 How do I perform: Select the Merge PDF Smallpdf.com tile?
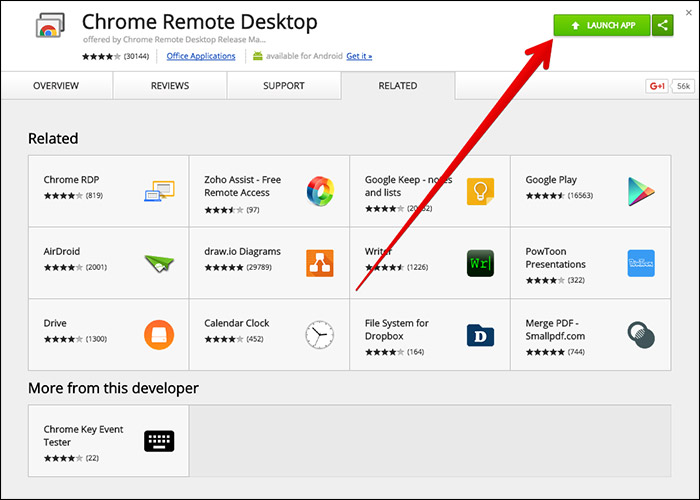click(x=590, y=334)
